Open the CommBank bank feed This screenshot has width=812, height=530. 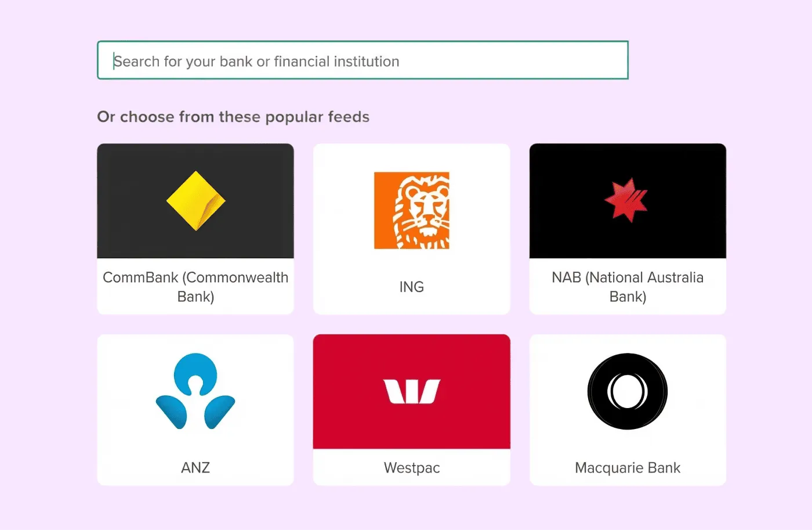(x=195, y=228)
